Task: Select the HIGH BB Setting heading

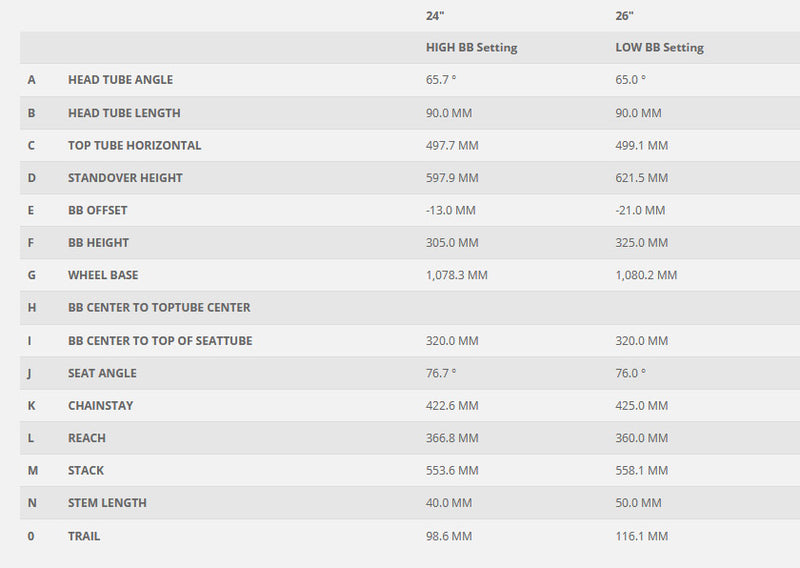Action: point(471,48)
